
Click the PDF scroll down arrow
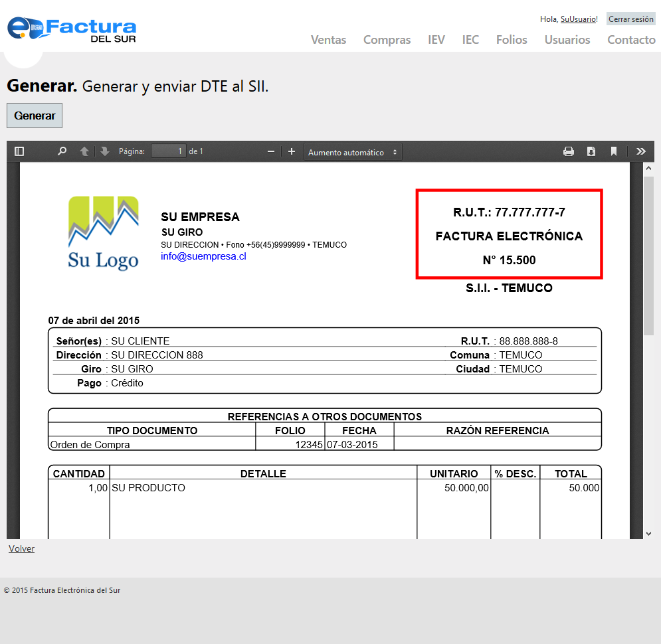pos(648,532)
